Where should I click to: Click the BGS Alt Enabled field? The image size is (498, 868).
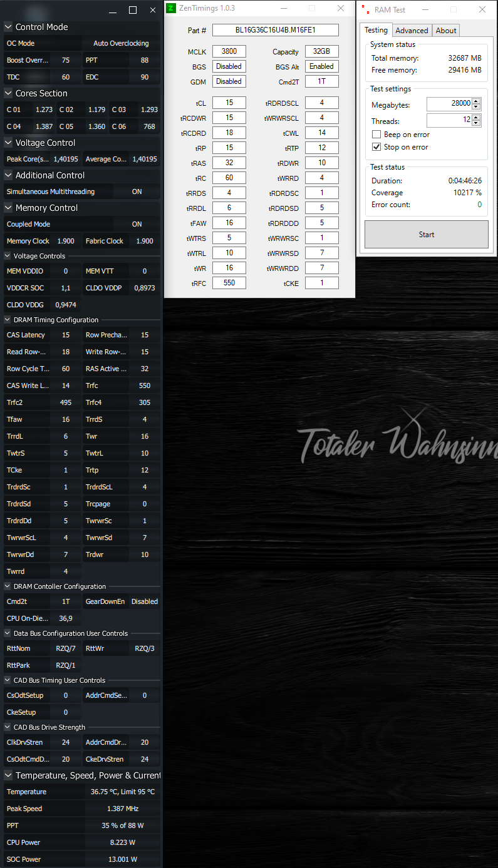tap(322, 66)
